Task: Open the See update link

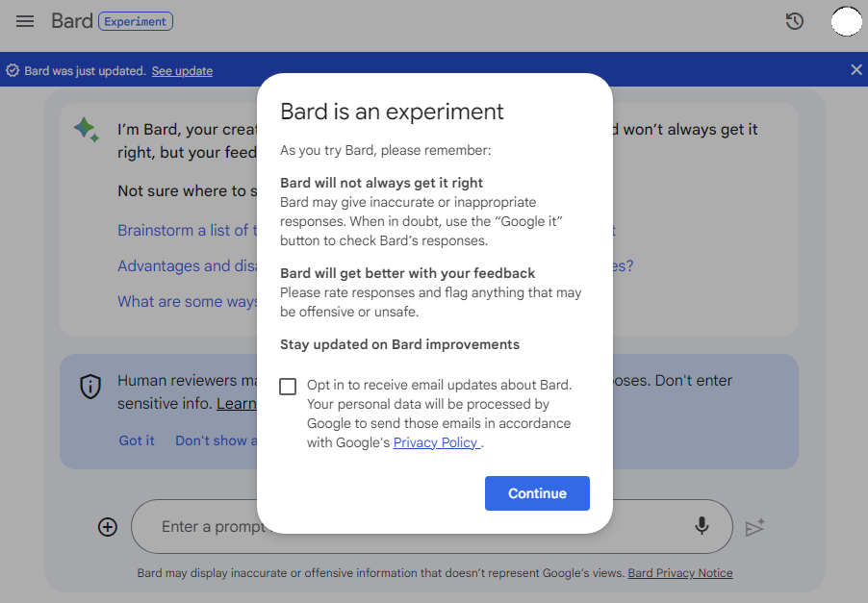Action: pyautogui.click(x=182, y=71)
